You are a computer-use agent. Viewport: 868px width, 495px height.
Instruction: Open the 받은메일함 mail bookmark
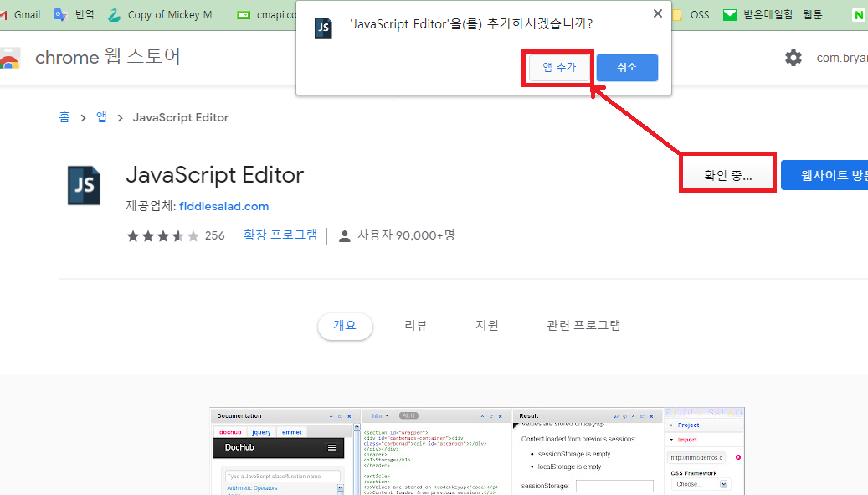click(777, 15)
